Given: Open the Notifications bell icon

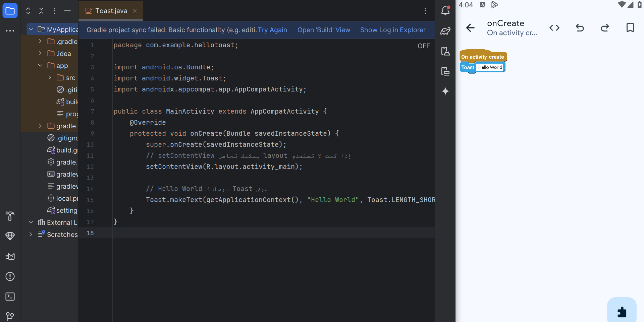Looking at the screenshot, I should point(445,11).
